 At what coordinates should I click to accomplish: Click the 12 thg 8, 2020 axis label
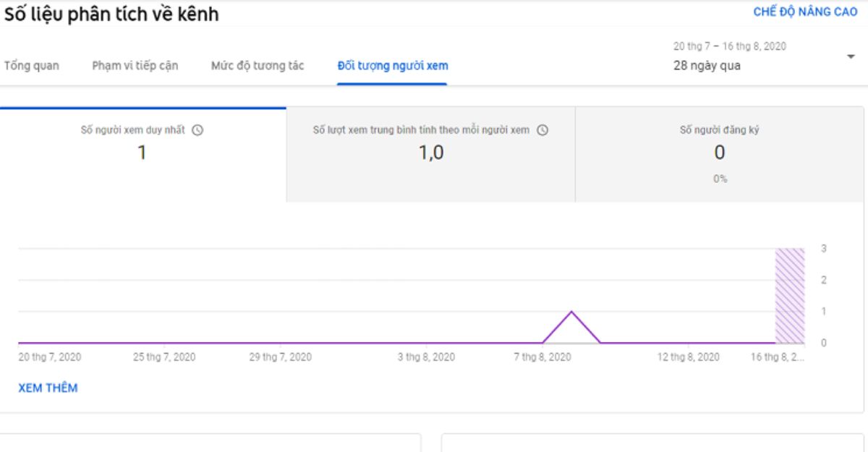pyautogui.click(x=689, y=357)
